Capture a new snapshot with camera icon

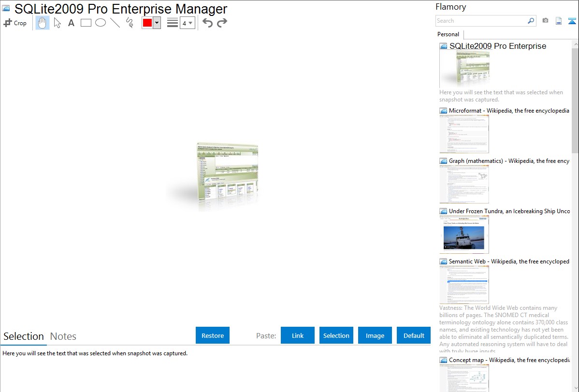click(545, 21)
